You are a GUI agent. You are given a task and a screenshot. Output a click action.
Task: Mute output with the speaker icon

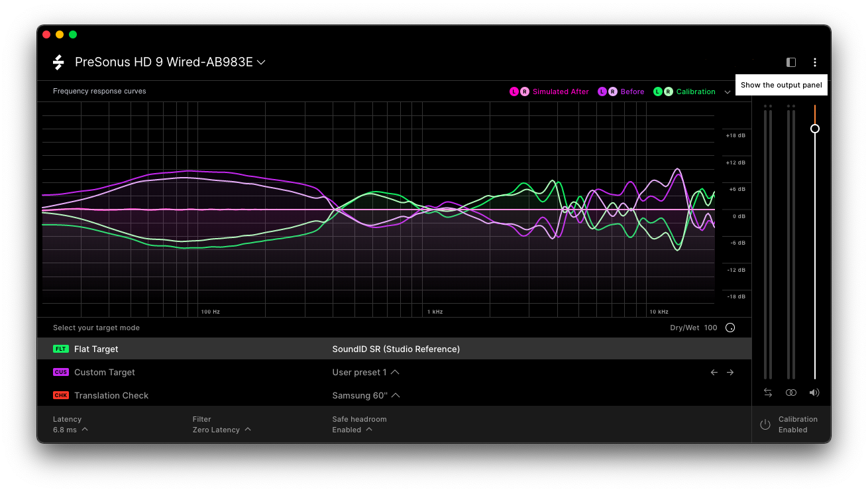814,393
